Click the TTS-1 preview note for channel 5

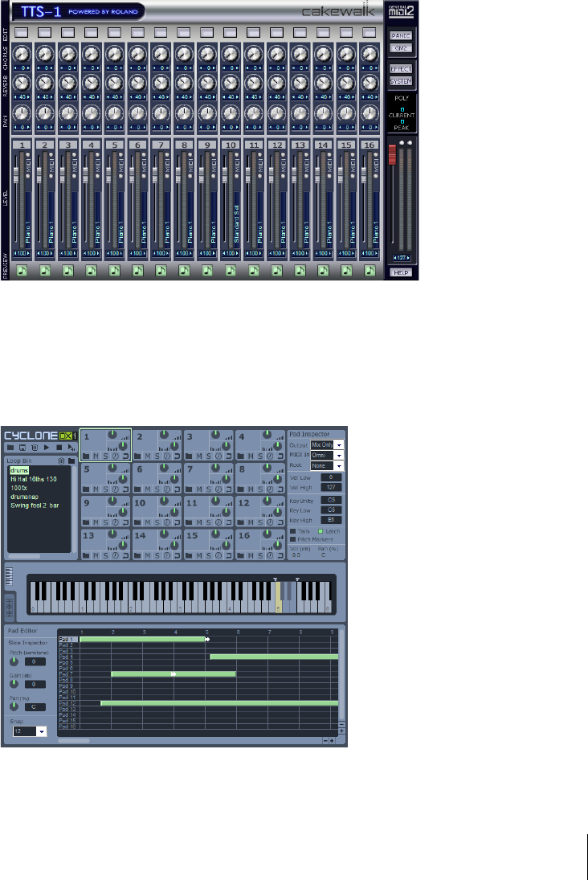pyautogui.click(x=114, y=271)
